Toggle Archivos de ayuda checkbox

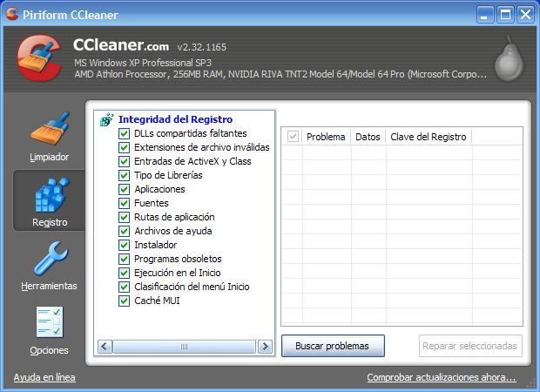pyautogui.click(x=124, y=231)
